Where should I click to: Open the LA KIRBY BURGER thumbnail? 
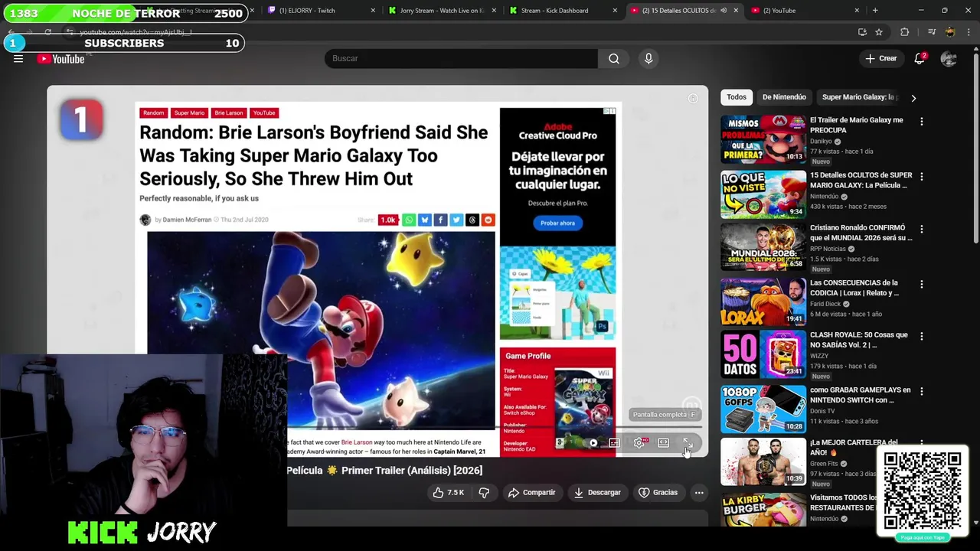(763, 510)
